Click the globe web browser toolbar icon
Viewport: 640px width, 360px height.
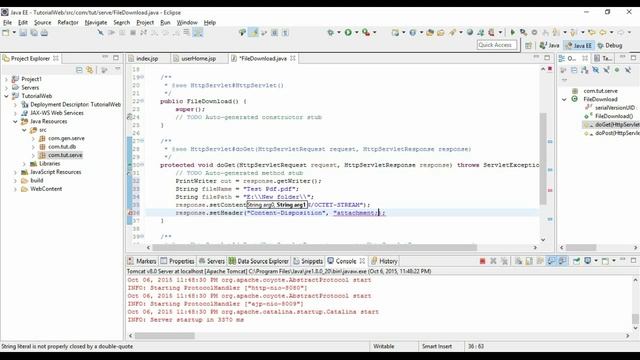click(x=470, y=33)
